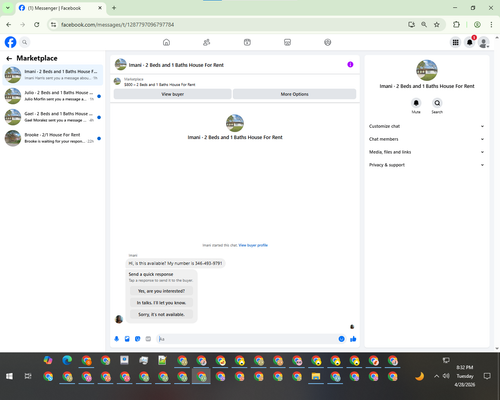500x400 pixels.
Task: Click the message input field
Action: click(x=247, y=339)
